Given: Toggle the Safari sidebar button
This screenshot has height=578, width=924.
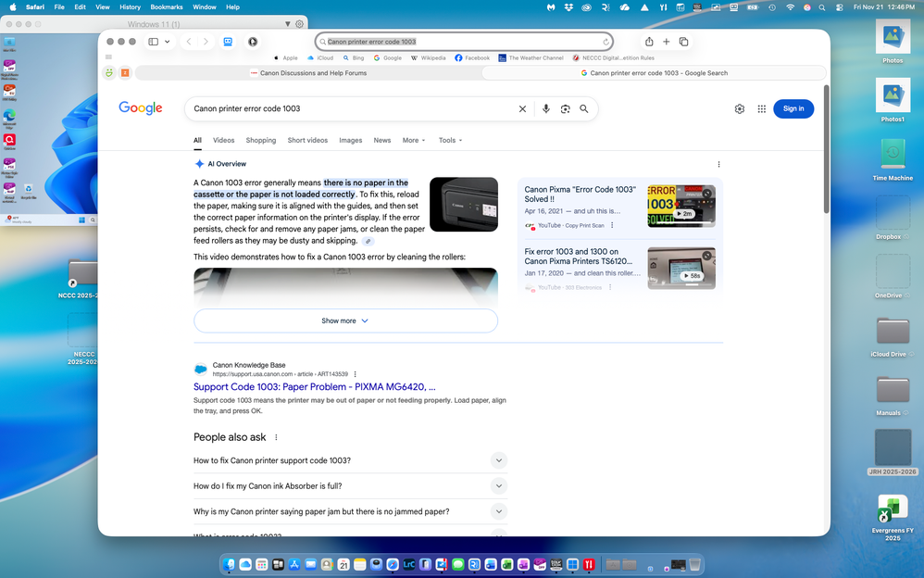Looking at the screenshot, I should point(154,42).
